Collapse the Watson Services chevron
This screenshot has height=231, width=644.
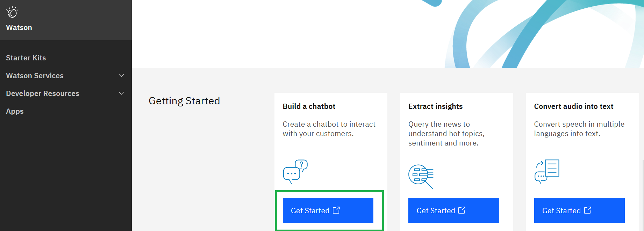click(x=121, y=75)
